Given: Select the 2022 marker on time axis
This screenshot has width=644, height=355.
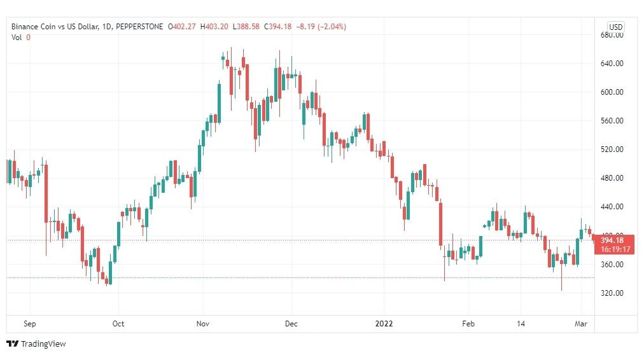Looking at the screenshot, I should [384, 324].
